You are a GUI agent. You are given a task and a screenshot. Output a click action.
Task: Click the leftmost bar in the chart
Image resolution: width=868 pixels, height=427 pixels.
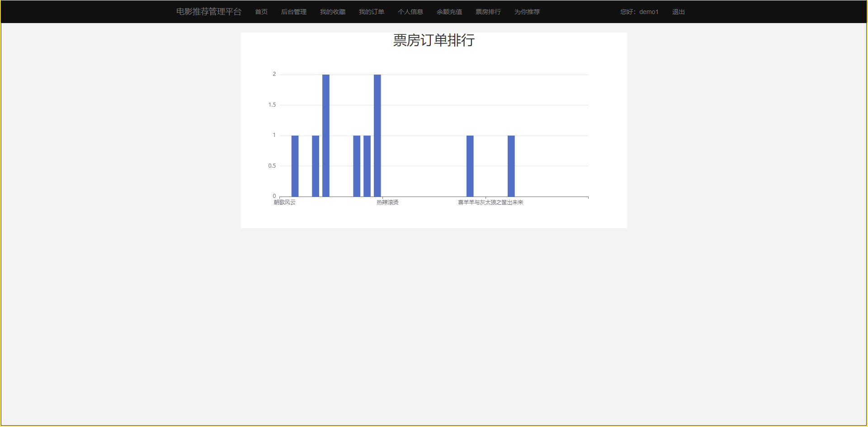click(x=295, y=166)
